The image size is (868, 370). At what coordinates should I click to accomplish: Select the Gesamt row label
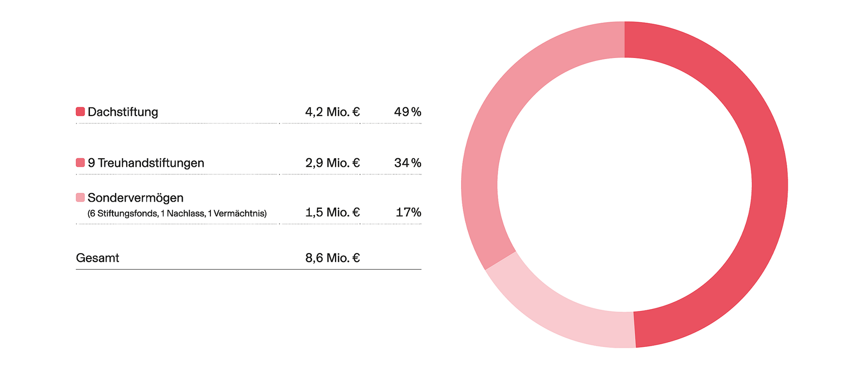tap(97, 258)
